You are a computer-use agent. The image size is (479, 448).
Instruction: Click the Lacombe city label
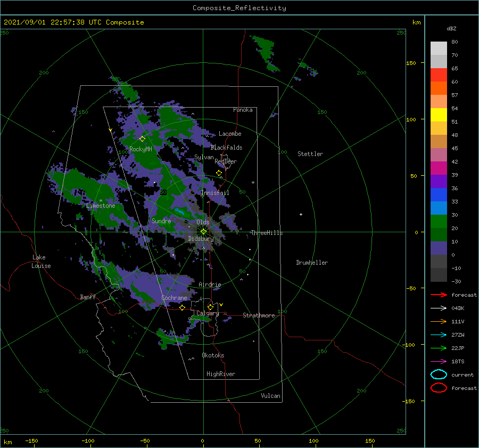tap(230, 134)
